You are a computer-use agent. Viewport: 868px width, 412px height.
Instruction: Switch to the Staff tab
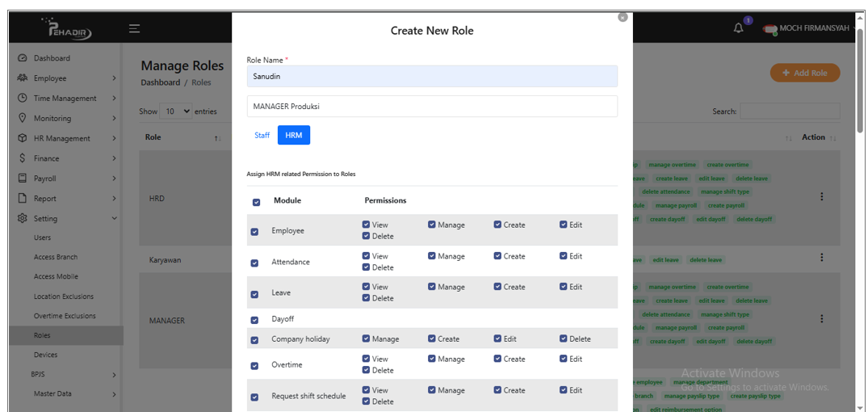click(x=262, y=136)
